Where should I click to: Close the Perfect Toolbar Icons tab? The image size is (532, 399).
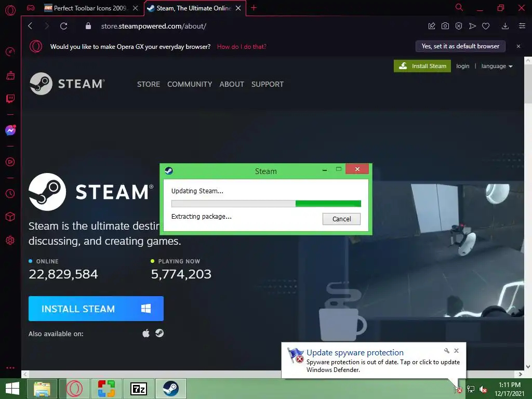click(x=136, y=8)
